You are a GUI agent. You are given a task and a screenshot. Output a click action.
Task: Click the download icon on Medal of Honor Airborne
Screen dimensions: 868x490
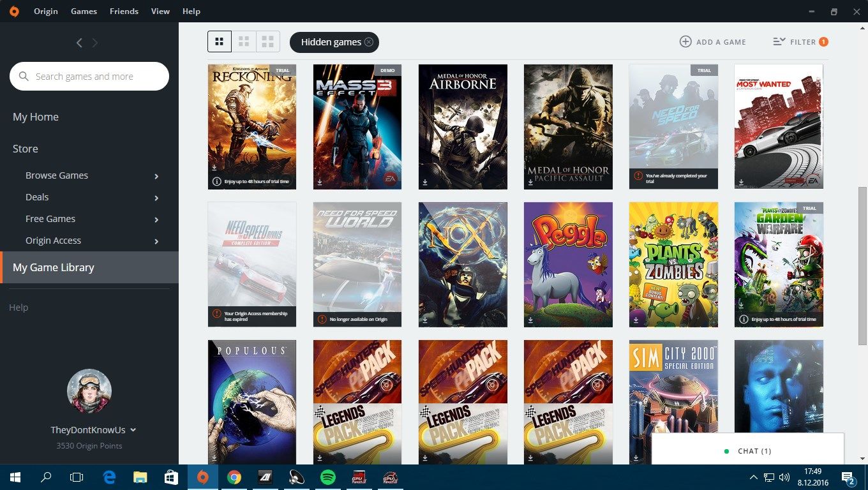pyautogui.click(x=424, y=182)
